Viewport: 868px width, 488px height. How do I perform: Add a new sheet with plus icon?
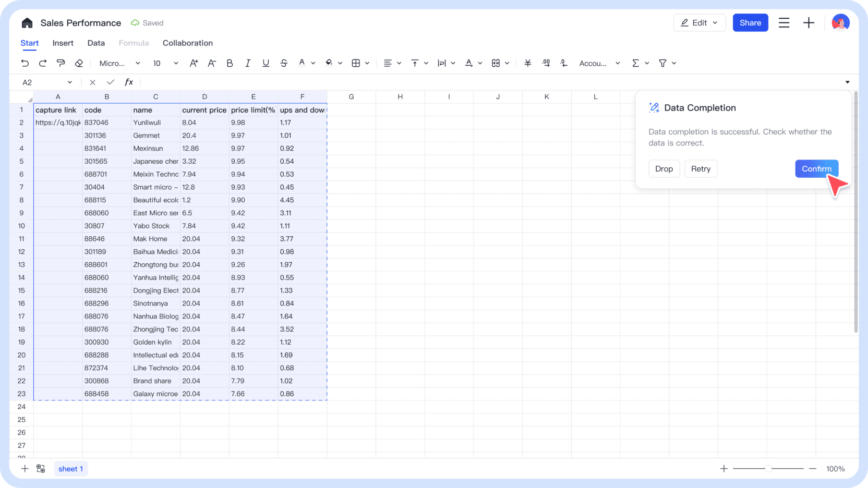click(x=25, y=469)
